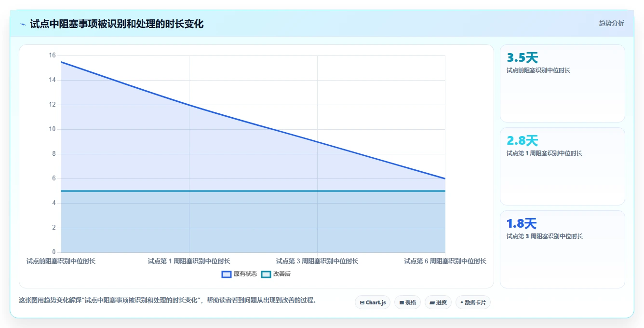Screen dimensions: 644x328
Task: Click the blue 原有状态 legend color box
Action: pyautogui.click(x=227, y=274)
